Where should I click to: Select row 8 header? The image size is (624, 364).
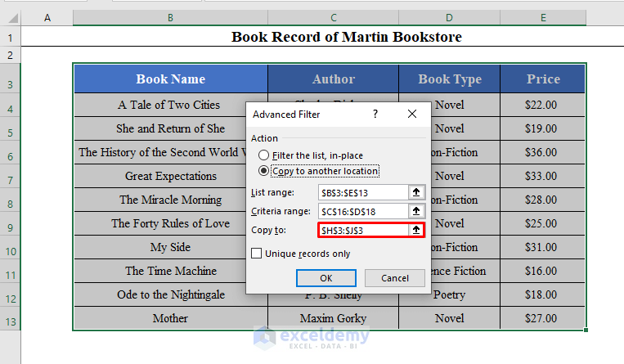coord(11,200)
